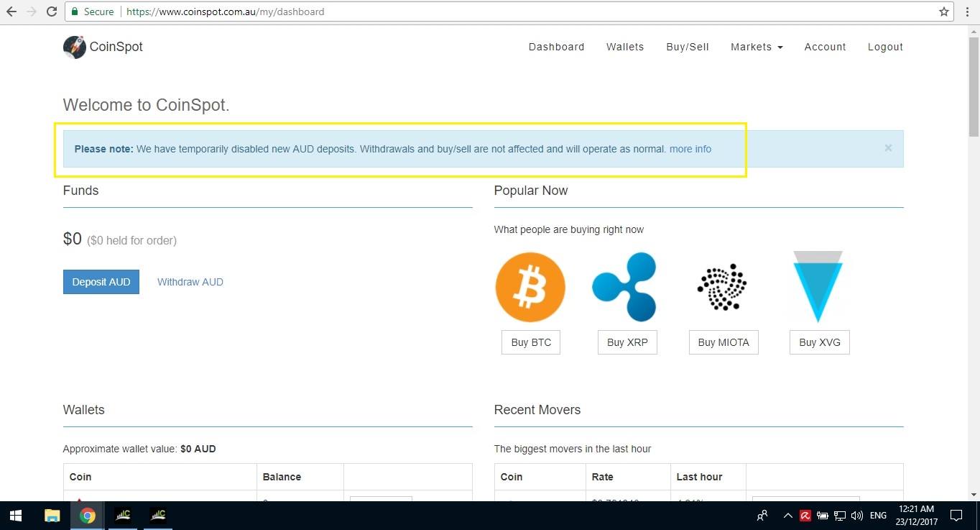Open the first chart app taskbar icon
This screenshot has width=980, height=530.
coord(123,516)
